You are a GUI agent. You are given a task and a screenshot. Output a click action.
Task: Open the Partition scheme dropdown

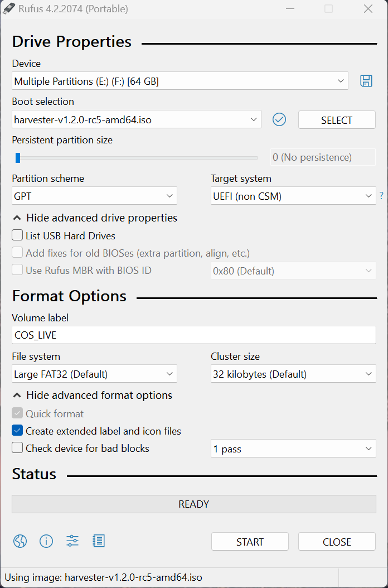(x=94, y=196)
